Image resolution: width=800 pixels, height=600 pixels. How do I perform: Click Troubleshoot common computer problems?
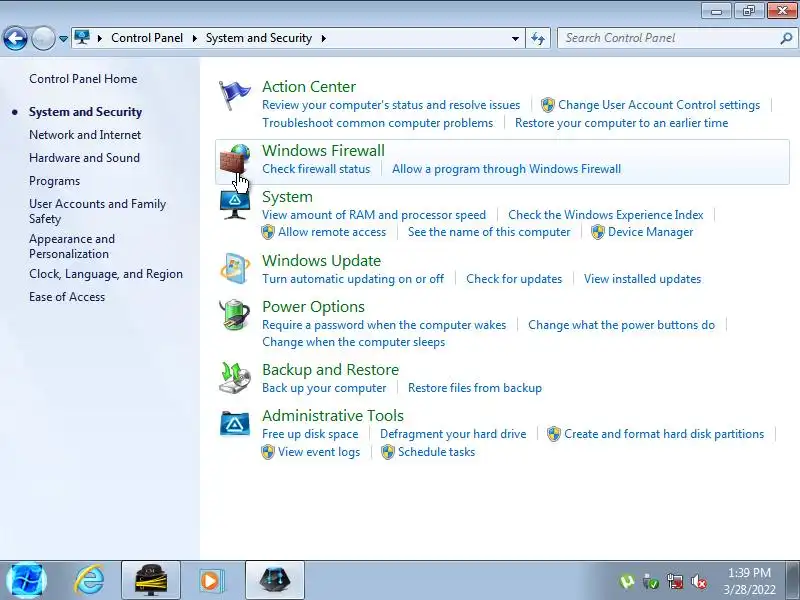coord(378,123)
